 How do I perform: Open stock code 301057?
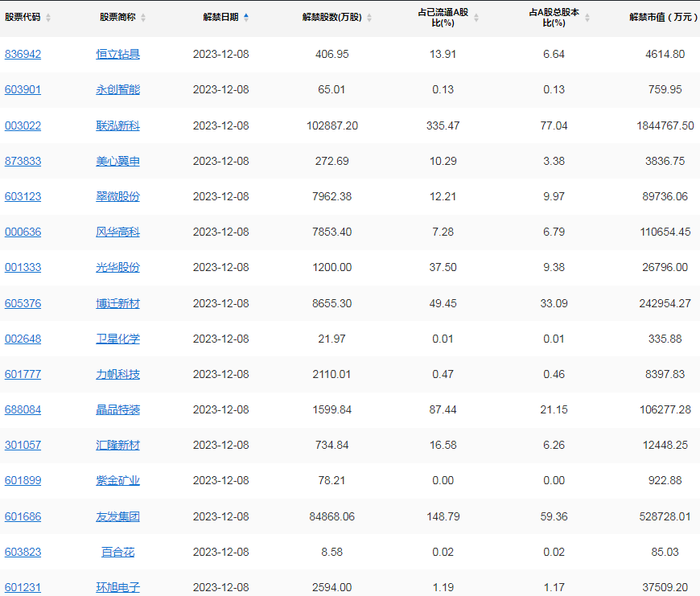(23, 446)
